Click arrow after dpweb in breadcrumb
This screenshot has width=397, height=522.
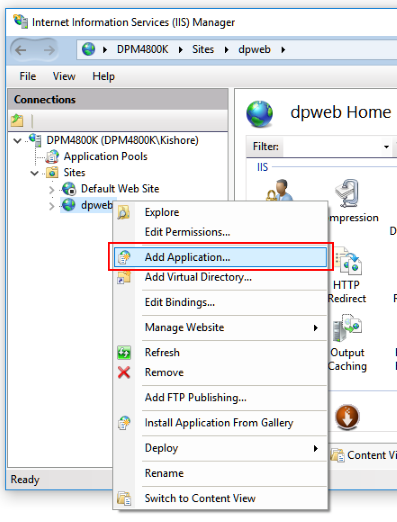coord(283,50)
